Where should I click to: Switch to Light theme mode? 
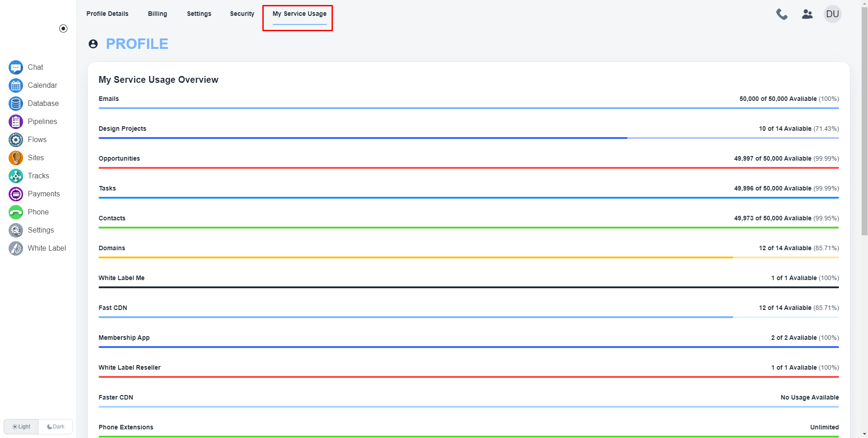pyautogui.click(x=21, y=427)
